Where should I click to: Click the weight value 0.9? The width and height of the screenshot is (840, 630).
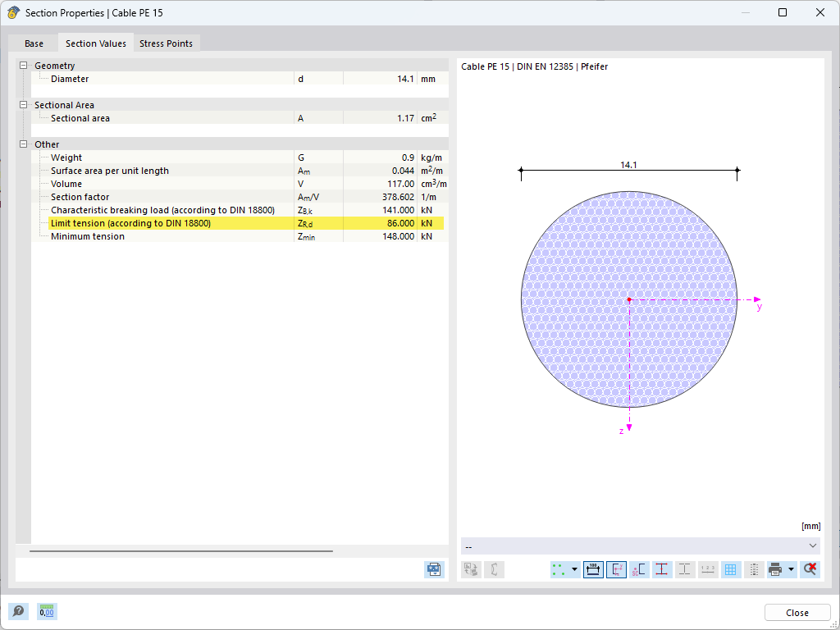point(408,157)
